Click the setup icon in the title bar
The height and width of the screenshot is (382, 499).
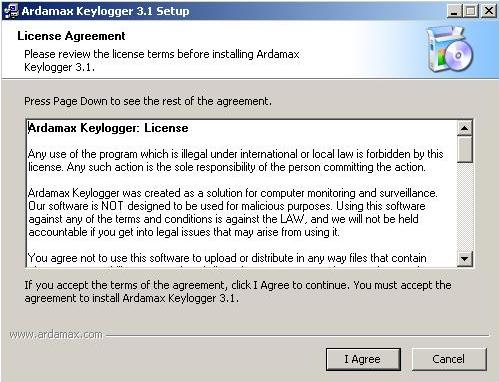click(x=11, y=11)
